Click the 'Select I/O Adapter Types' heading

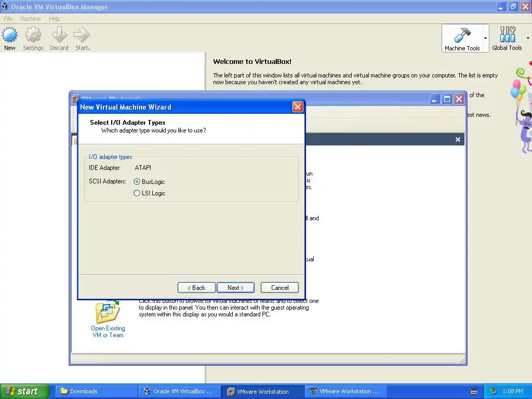click(128, 123)
